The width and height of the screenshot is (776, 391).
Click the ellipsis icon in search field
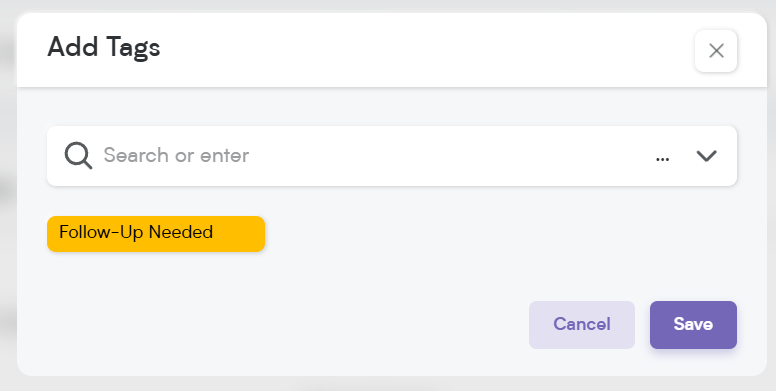(x=662, y=159)
